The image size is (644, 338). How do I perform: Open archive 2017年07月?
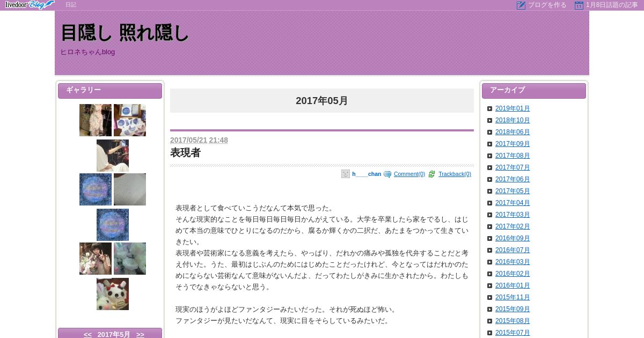pos(513,167)
